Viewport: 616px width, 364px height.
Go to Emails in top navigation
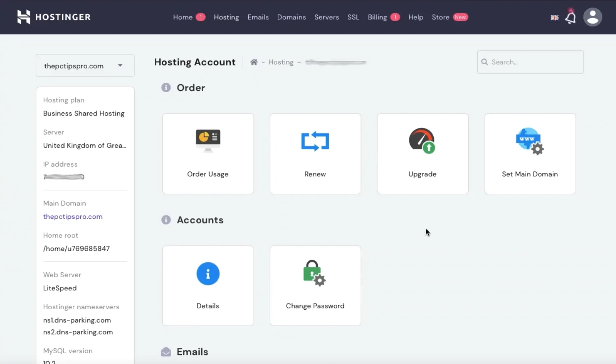pos(258,17)
